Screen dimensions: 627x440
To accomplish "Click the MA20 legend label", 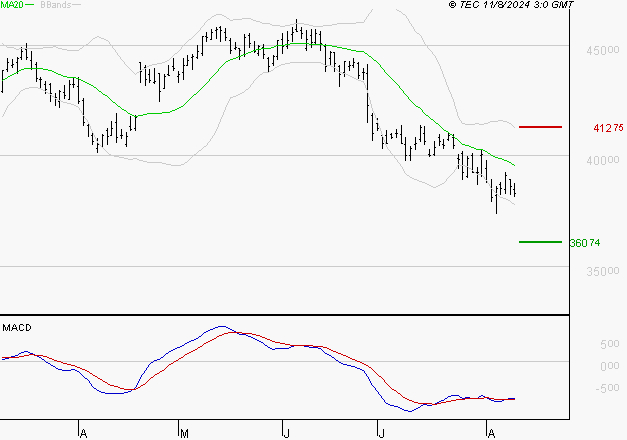I will pos(12,5).
